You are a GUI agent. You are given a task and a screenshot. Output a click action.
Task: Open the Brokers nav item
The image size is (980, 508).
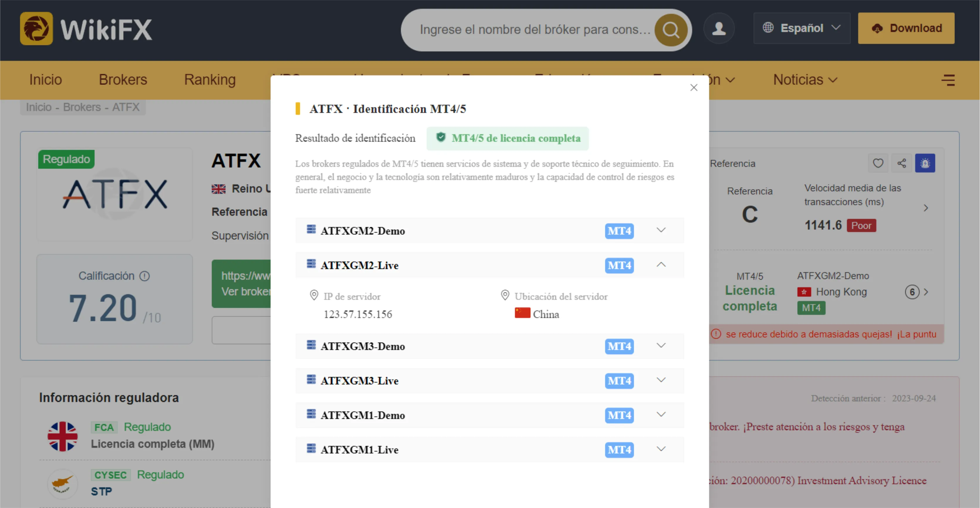coord(123,80)
